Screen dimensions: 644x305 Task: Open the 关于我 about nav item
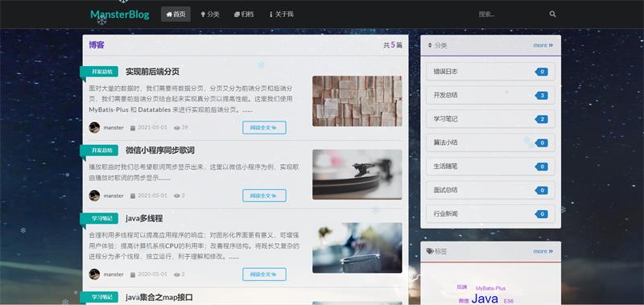pos(281,14)
